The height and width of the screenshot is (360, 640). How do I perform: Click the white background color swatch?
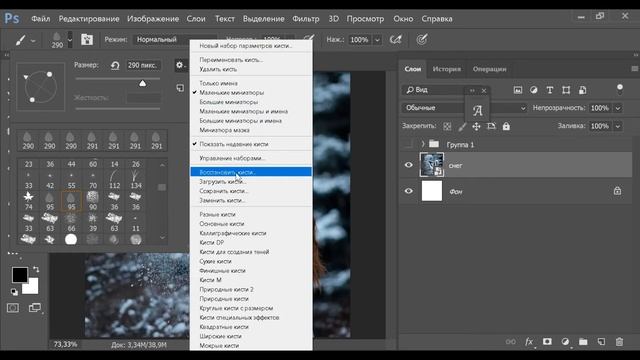pos(32,287)
